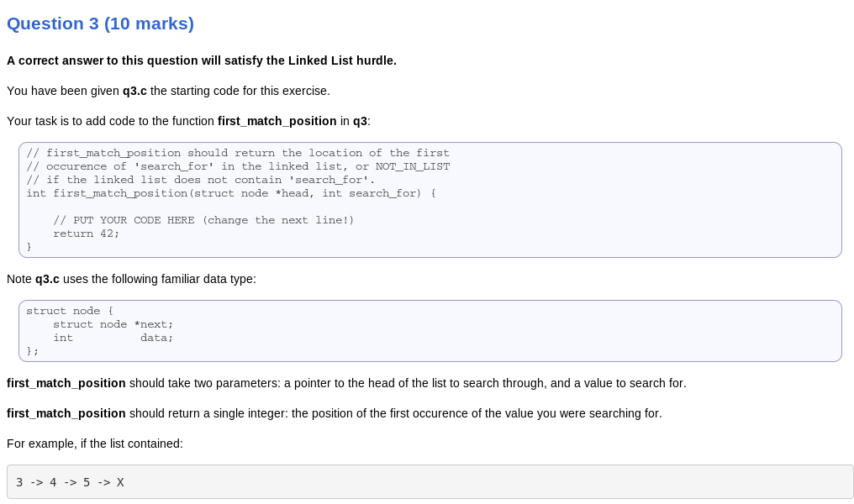The width and height of the screenshot is (854, 504).
Task: Click the third comment line about search_for
Action: click(200, 180)
